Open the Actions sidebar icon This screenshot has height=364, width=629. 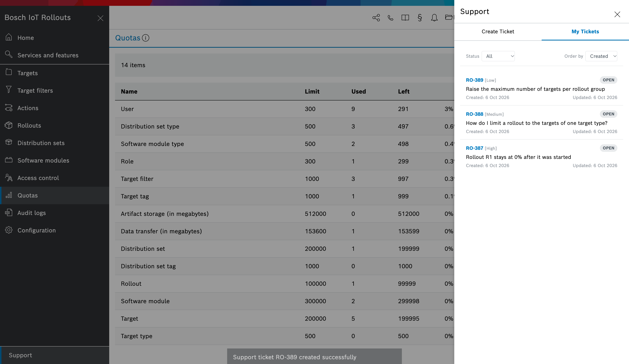click(9, 108)
